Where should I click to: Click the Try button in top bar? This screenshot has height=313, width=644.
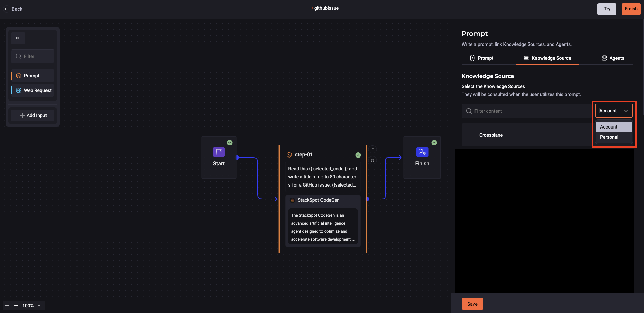coord(606,9)
